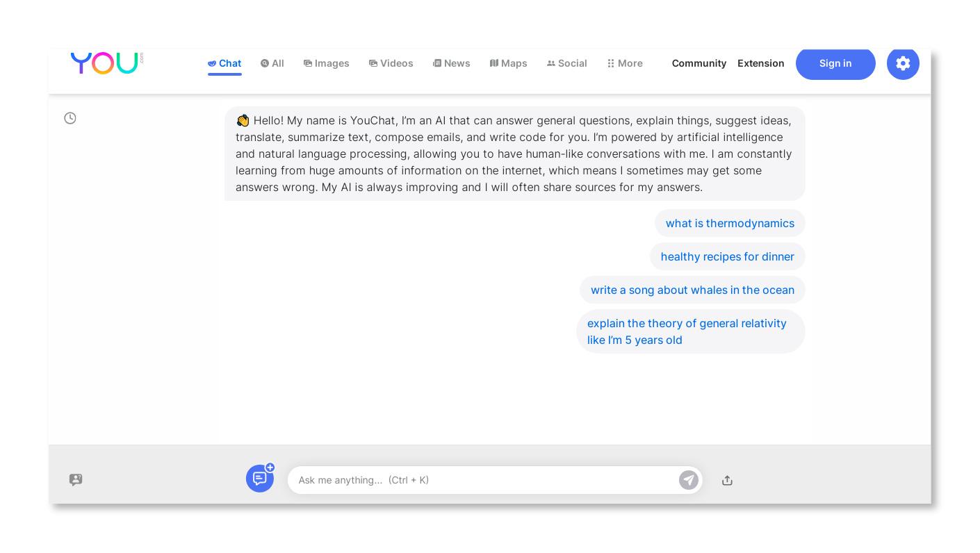Choose 'what is thermodynamics' suggestion
This screenshot has width=980, height=553.
[729, 223]
